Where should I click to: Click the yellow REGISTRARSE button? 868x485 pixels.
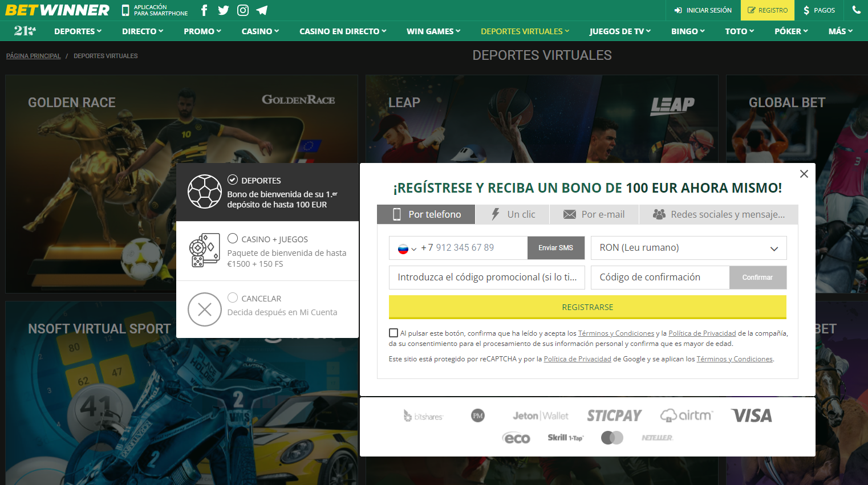(587, 307)
